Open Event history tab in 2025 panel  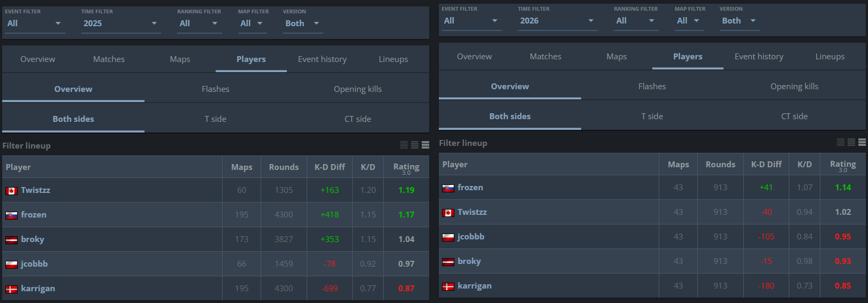(x=322, y=59)
